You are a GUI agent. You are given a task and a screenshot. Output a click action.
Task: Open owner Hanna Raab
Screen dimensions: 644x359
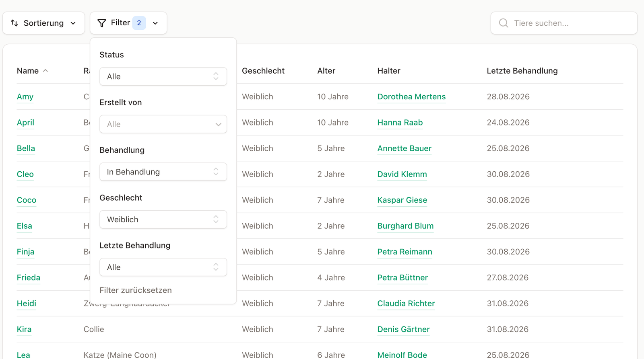[400, 123]
